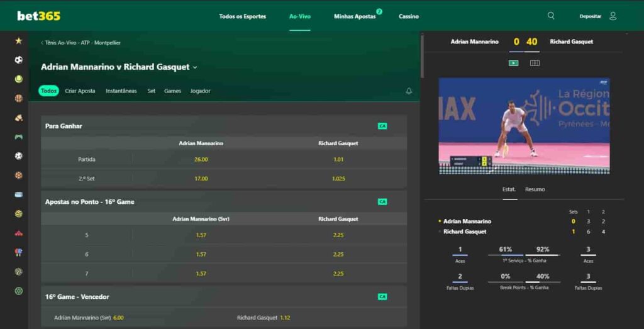Bet Gasquet point 5 at 2.25
644x329 pixels.
click(338, 235)
